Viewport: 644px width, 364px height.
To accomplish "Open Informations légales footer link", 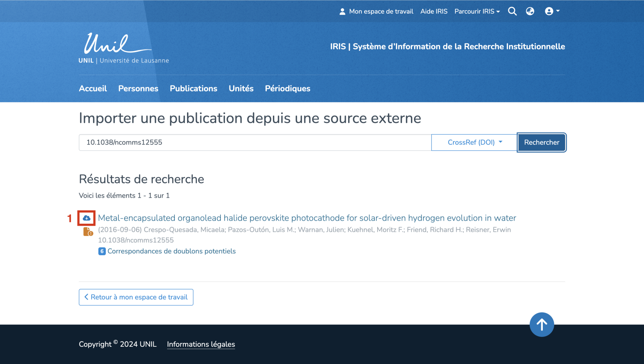I will tap(201, 344).
